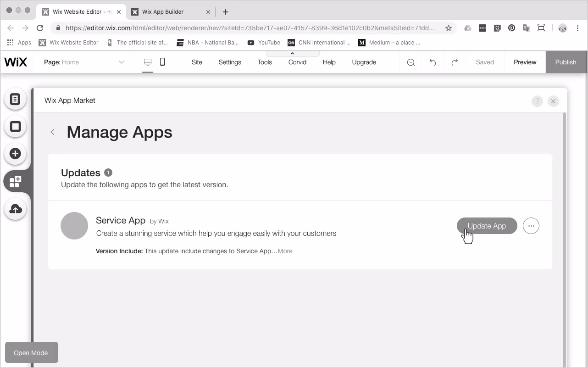Viewport: 588px width, 368px height.
Task: Click the browser address bar URL
Action: click(x=250, y=28)
